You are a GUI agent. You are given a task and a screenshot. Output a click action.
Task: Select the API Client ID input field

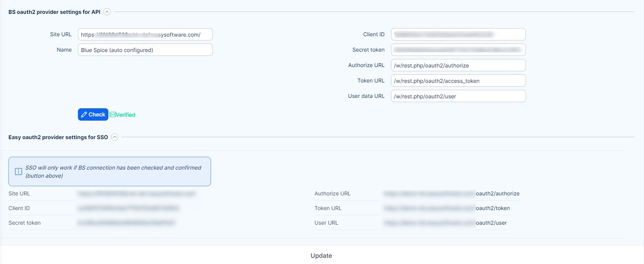pos(458,35)
